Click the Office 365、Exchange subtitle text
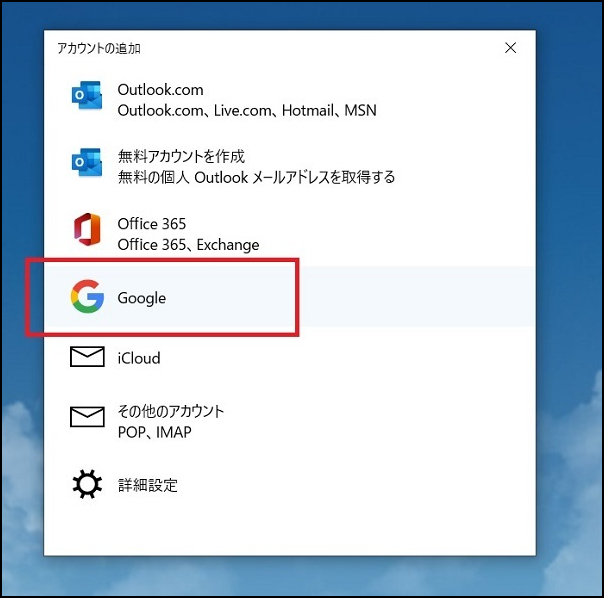Image resolution: width=604 pixels, height=598 pixels. coord(188,244)
